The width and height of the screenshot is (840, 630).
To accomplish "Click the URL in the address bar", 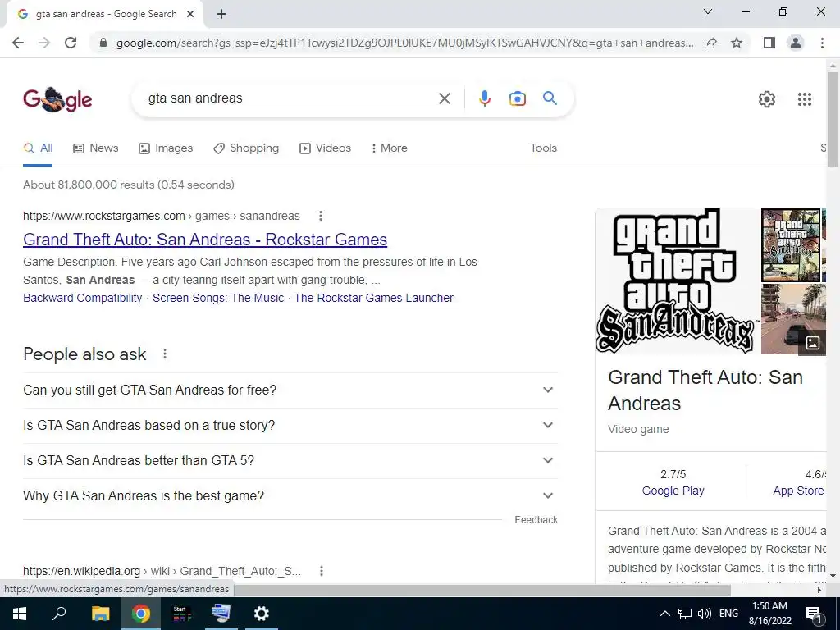I will pyautogui.click(x=404, y=43).
